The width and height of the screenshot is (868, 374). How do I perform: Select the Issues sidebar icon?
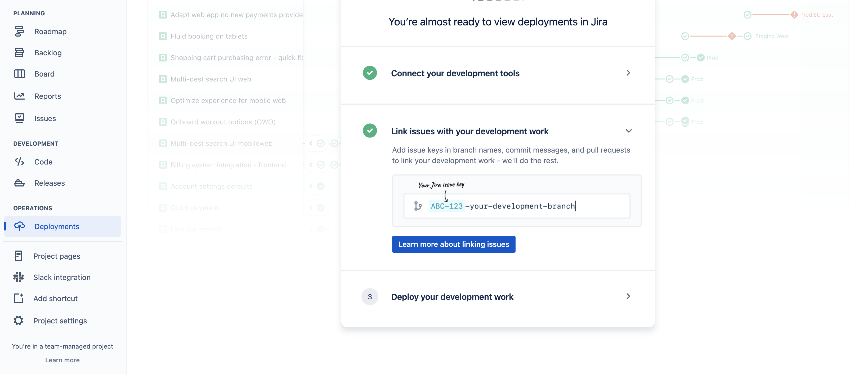pyautogui.click(x=19, y=118)
